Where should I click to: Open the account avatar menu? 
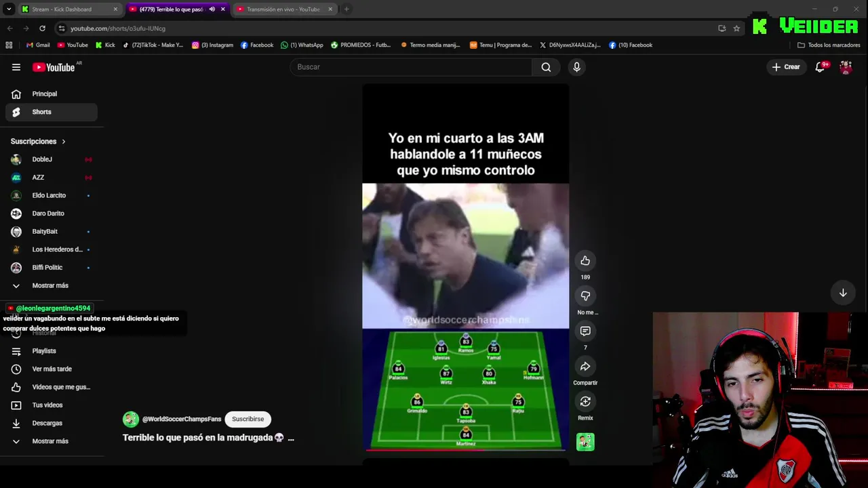click(846, 67)
